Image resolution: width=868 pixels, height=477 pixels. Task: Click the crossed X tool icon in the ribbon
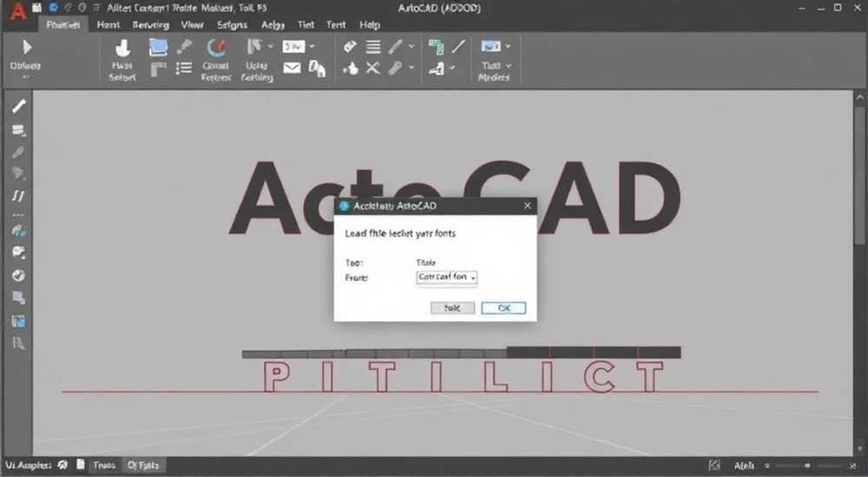pyautogui.click(x=373, y=68)
